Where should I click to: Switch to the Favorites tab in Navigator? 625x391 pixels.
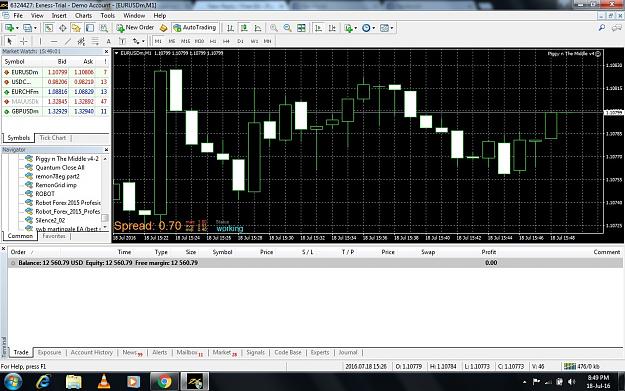coord(54,236)
